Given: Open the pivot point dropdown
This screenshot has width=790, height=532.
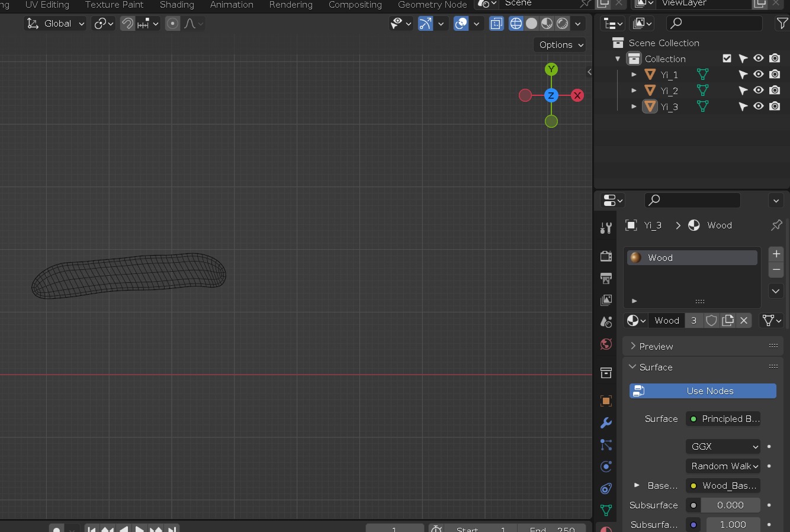Looking at the screenshot, I should click(x=104, y=24).
